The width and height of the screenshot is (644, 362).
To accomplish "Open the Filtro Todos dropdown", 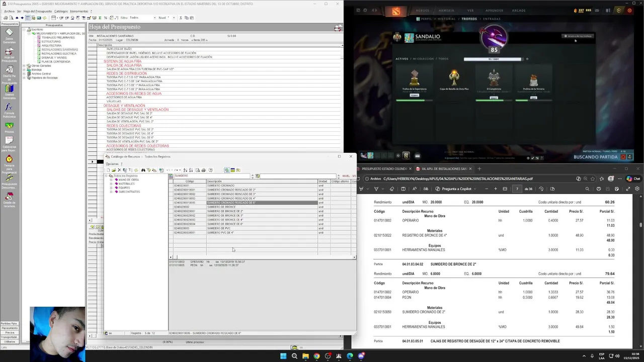I will pos(155,18).
